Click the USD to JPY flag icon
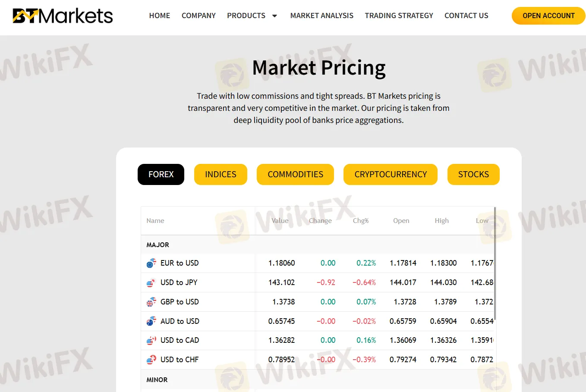The width and height of the screenshot is (586, 392). click(151, 282)
